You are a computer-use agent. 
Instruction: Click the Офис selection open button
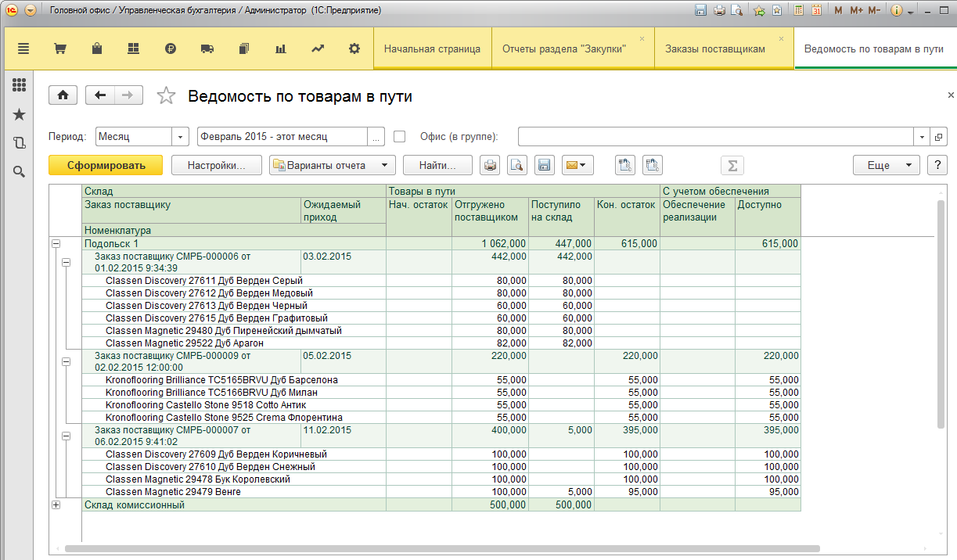tap(939, 136)
